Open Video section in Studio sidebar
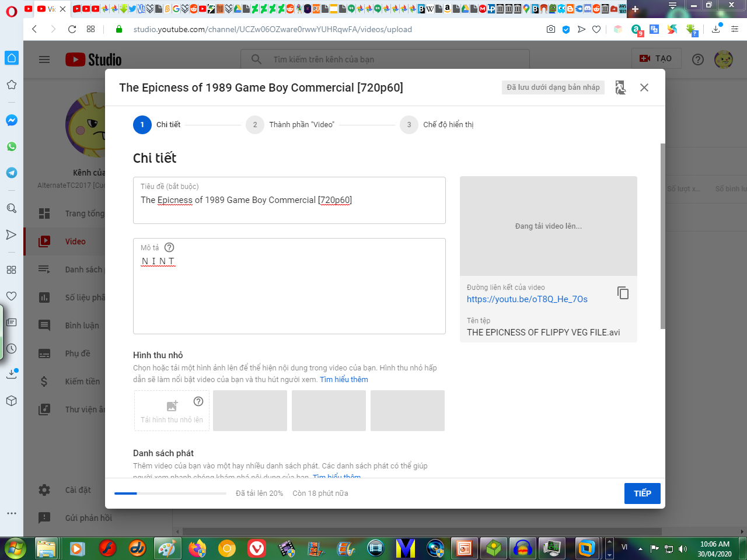The image size is (747, 560). (64, 242)
